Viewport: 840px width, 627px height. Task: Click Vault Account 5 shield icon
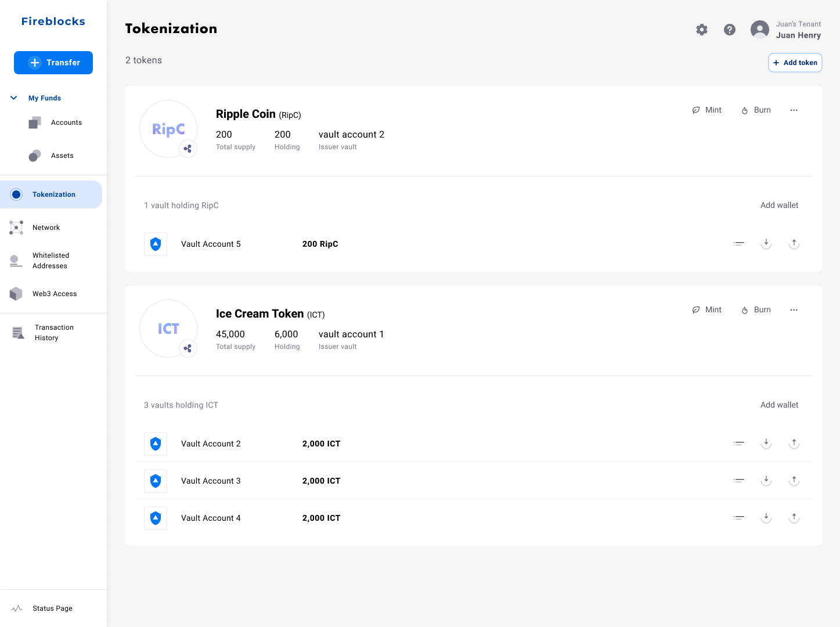156,244
